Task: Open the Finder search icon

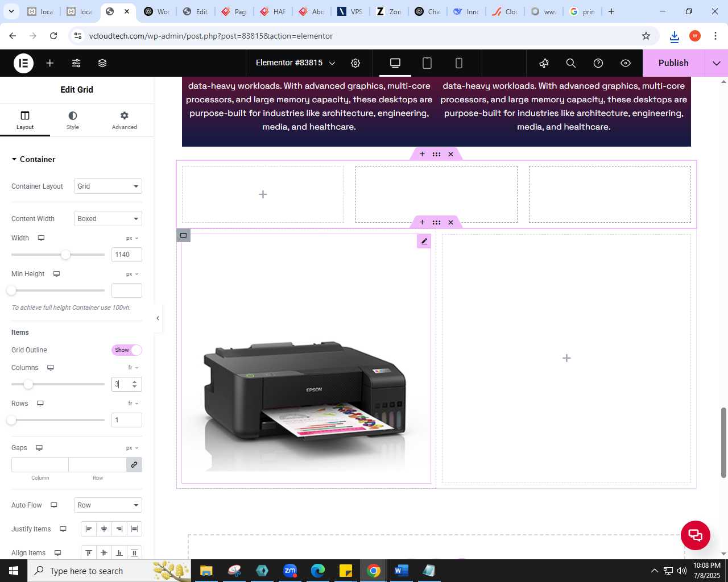Action: [x=571, y=63]
